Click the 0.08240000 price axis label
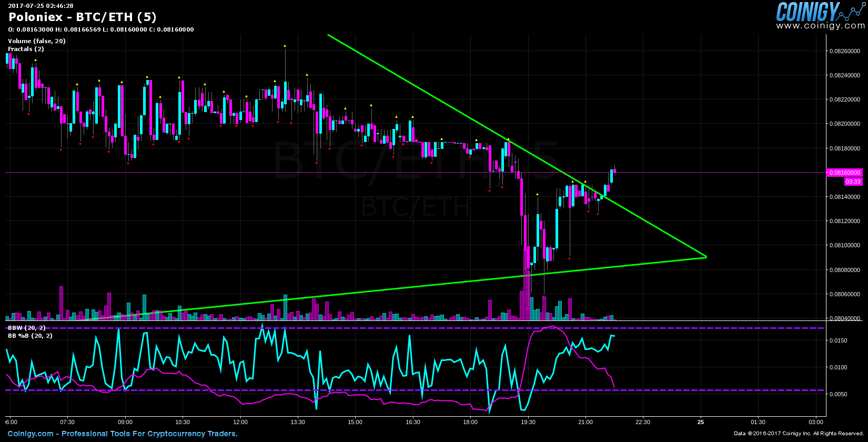This screenshot has width=868, height=442. coord(845,75)
